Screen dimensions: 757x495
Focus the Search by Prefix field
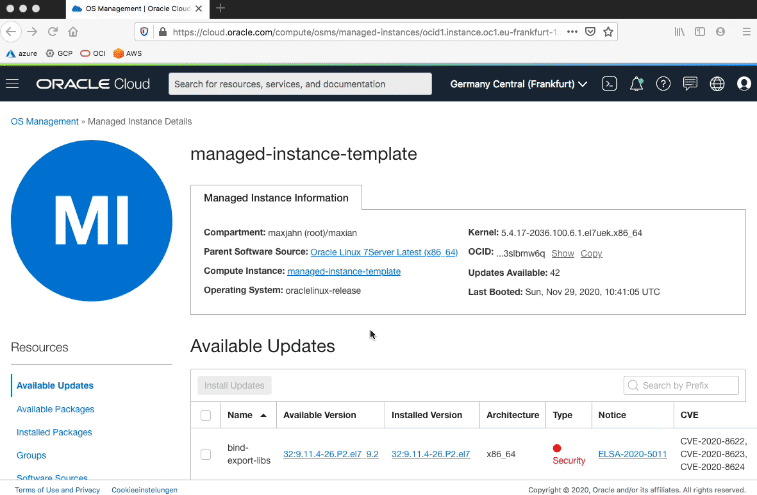681,385
